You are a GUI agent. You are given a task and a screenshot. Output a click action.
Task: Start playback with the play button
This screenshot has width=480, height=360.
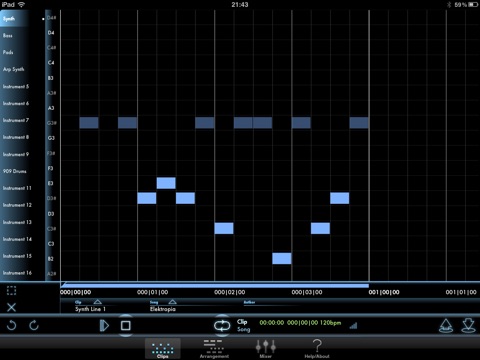(104, 325)
